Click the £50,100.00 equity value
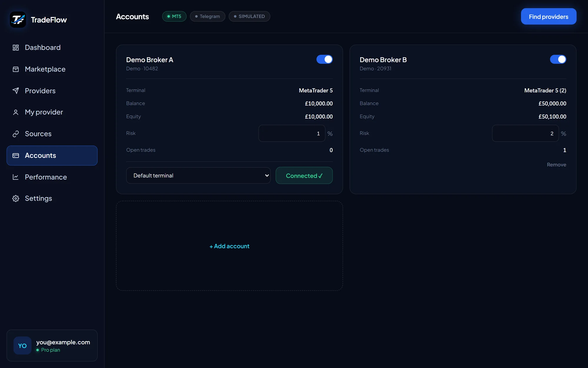Viewport: 588px width, 368px height. coord(552,117)
